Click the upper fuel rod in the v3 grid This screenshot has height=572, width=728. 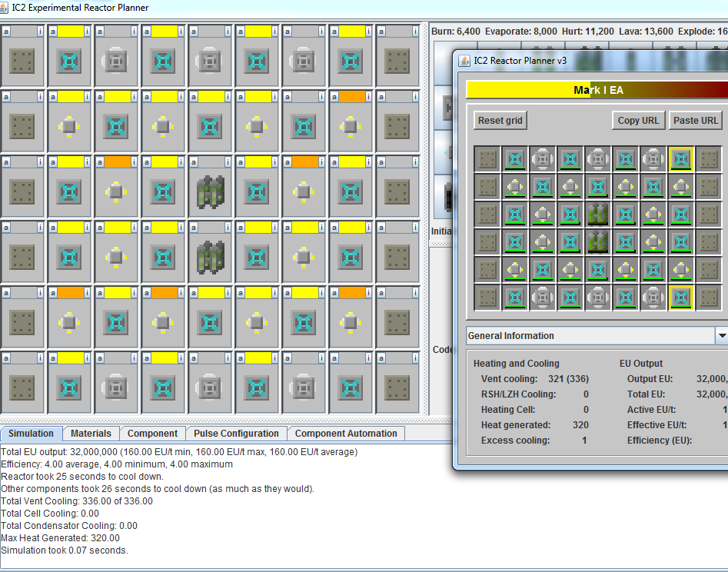pyautogui.click(x=598, y=214)
